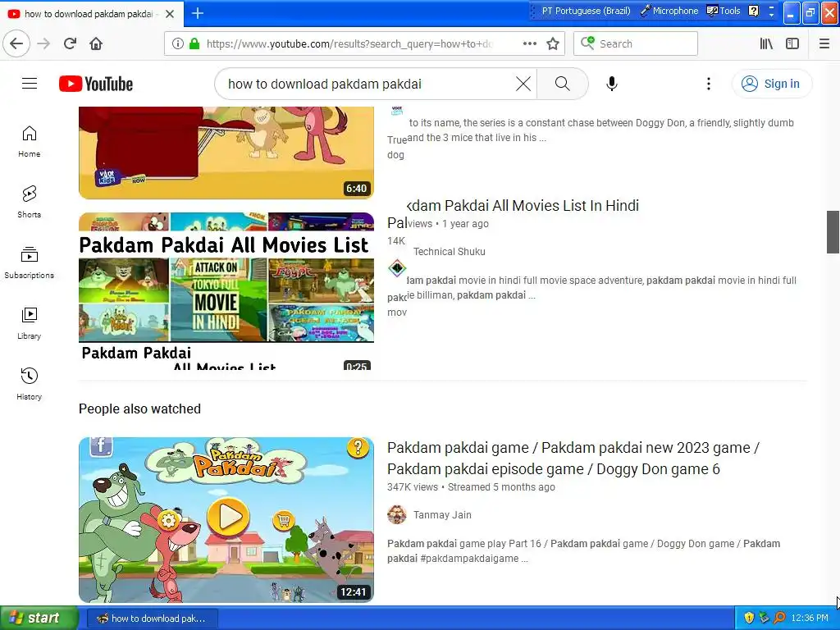This screenshot has height=630, width=840.
Task: Open the 'Pakdai All Movies List In Hindi' title
Action: pos(523,206)
